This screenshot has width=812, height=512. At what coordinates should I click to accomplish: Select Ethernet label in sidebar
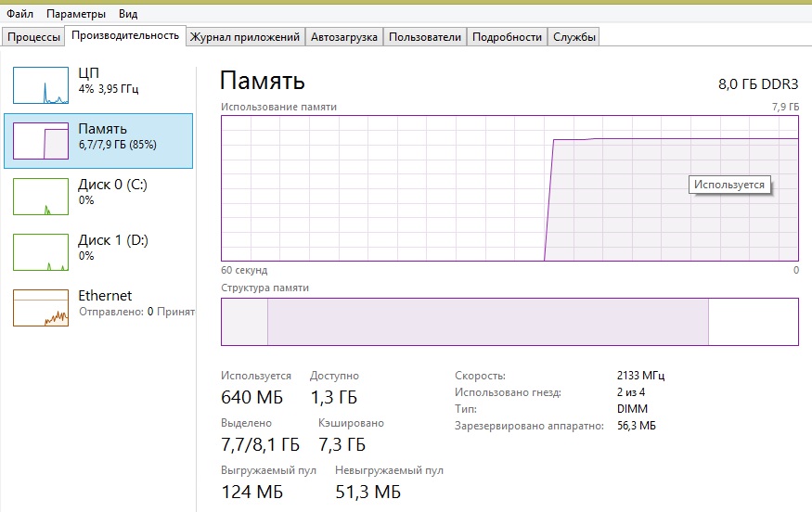coord(105,295)
